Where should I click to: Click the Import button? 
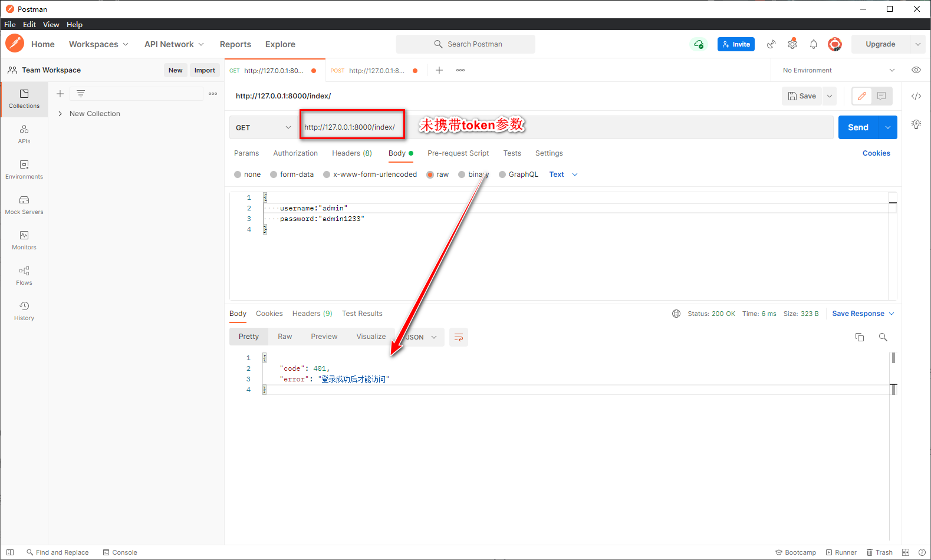point(205,70)
